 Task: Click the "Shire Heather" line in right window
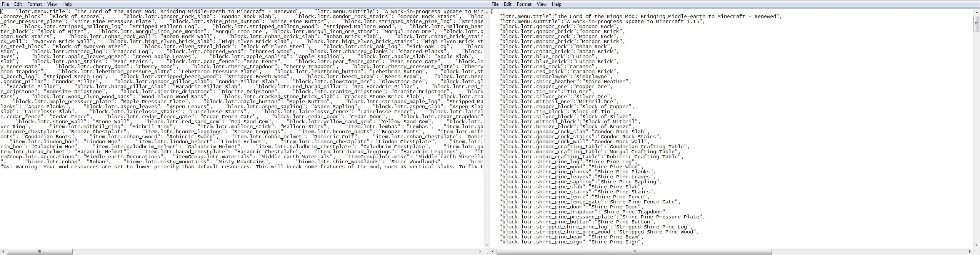pyautogui.click(x=565, y=82)
